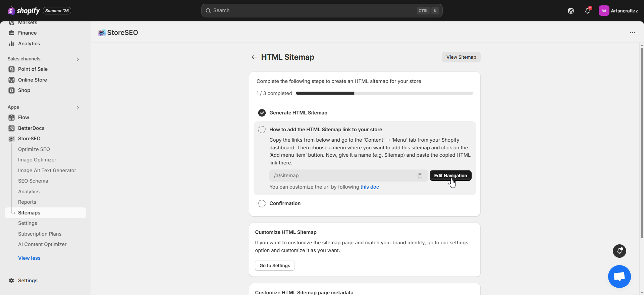Open the Sidekick assistant icon
Image resolution: width=644 pixels, height=295 pixels.
[x=571, y=11]
